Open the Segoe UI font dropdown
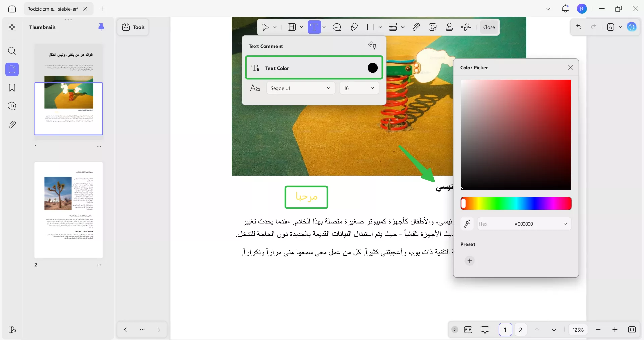Screen dimensions: 644x340 click(x=300, y=88)
